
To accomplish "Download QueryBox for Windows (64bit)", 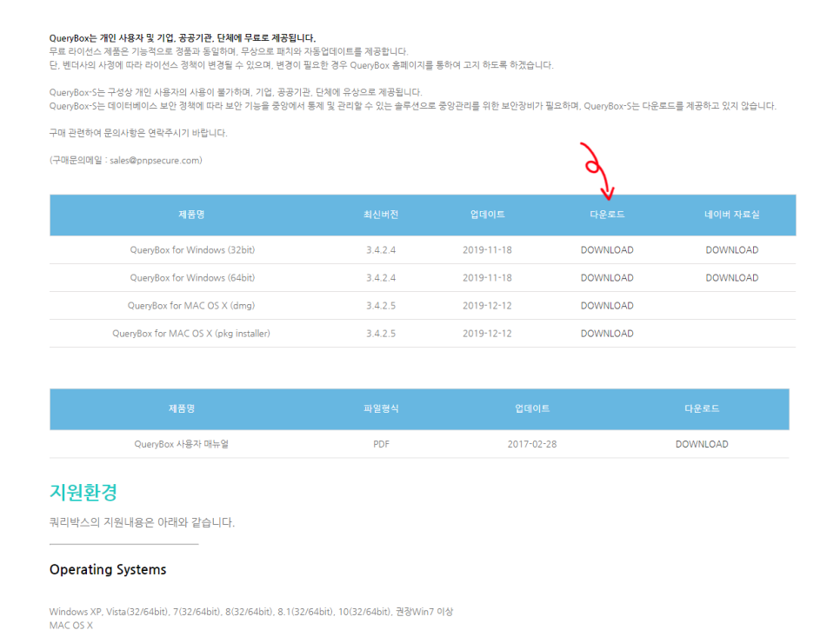I will click(607, 278).
